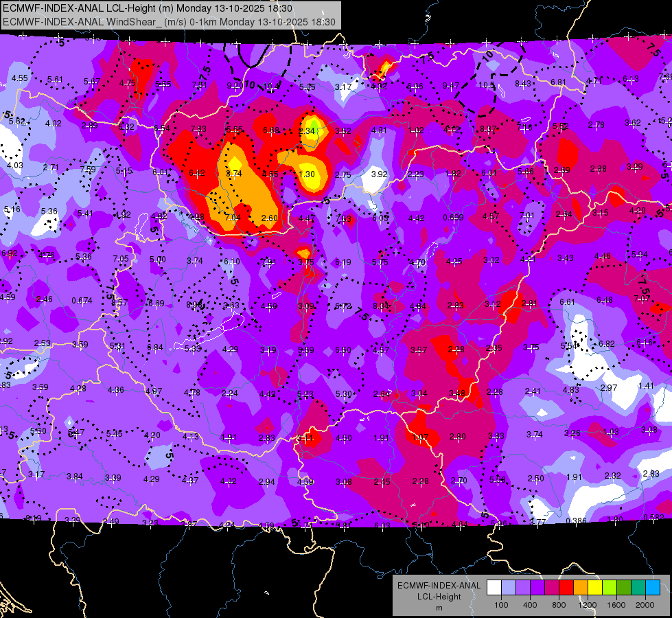
Task: Select the white legend swatch below 100
Action: pyautogui.click(x=494, y=588)
